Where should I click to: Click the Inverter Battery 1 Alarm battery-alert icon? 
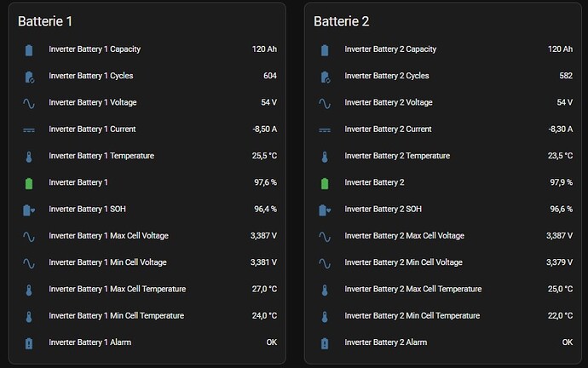click(29, 343)
